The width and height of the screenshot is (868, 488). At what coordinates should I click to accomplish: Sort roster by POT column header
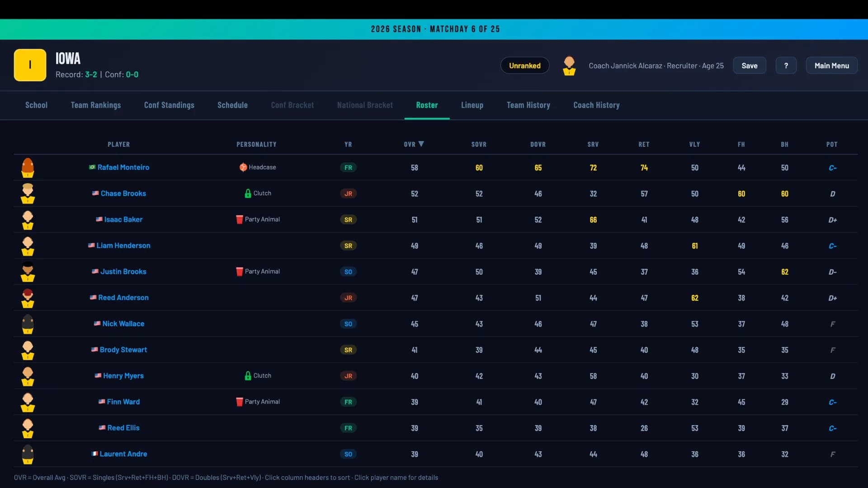832,145
